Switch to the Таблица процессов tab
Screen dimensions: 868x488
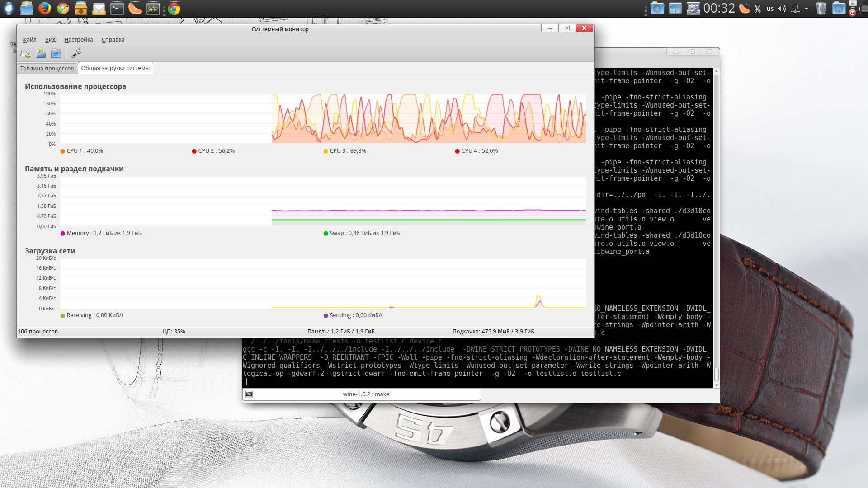(x=47, y=68)
